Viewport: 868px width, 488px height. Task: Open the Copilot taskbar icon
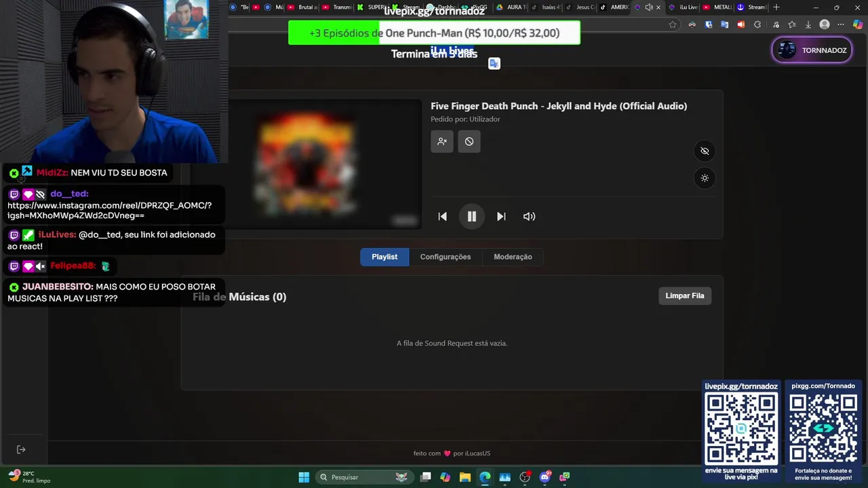pos(445,477)
